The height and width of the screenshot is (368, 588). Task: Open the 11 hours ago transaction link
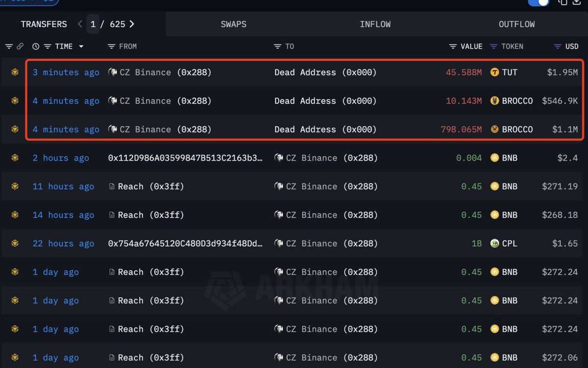(63, 186)
